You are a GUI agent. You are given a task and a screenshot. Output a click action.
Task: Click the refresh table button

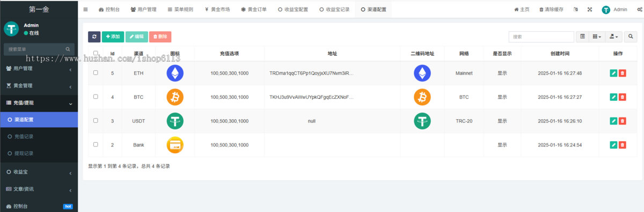(x=94, y=36)
